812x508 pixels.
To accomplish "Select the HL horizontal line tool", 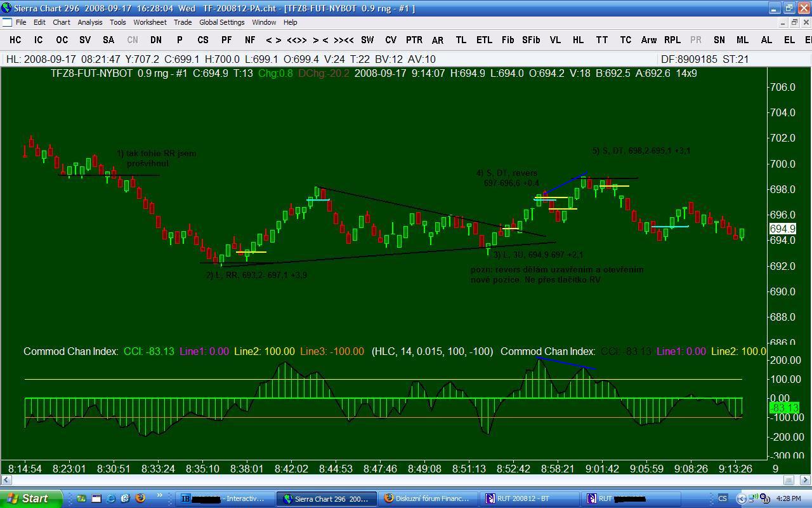I will click(578, 39).
